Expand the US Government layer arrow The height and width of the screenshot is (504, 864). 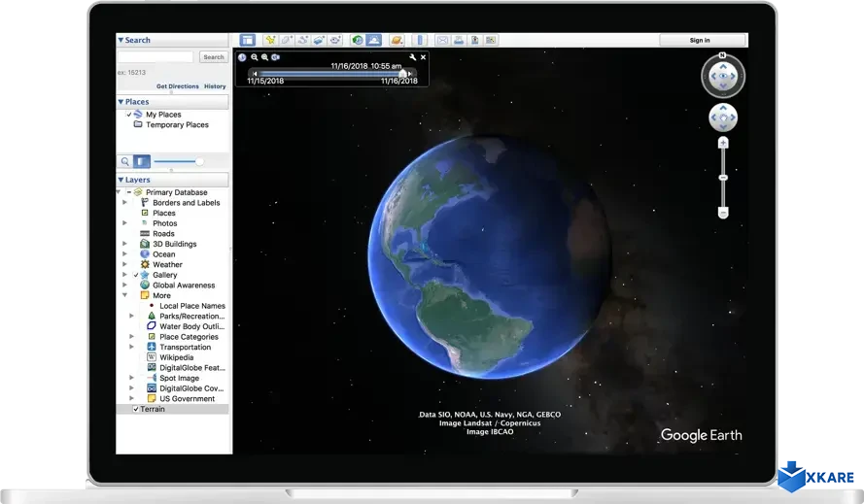(x=132, y=399)
